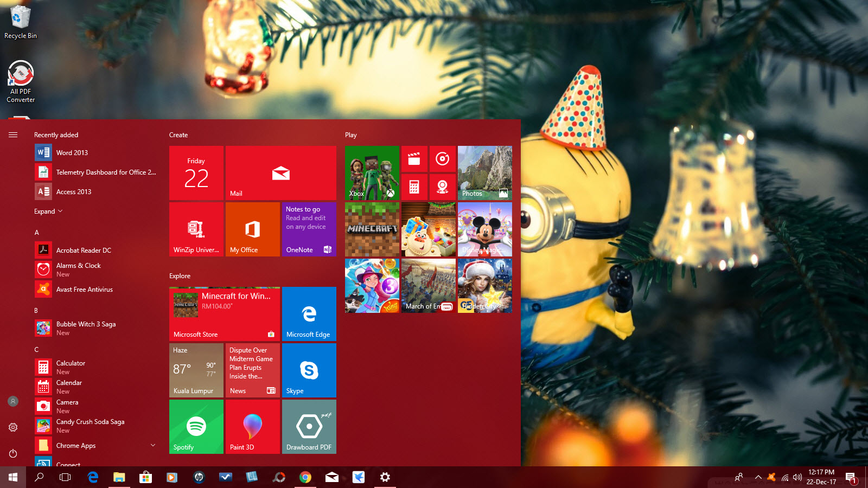Open Candy Crush Soda Saga tile in Play group
868x488 pixels.
[x=429, y=229]
